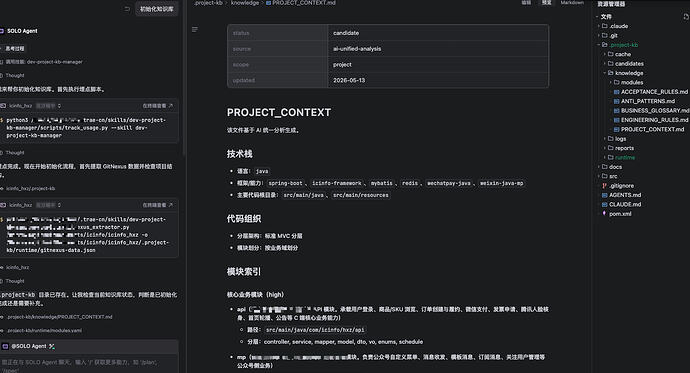Click the src/main/resources code tag

click(360, 195)
